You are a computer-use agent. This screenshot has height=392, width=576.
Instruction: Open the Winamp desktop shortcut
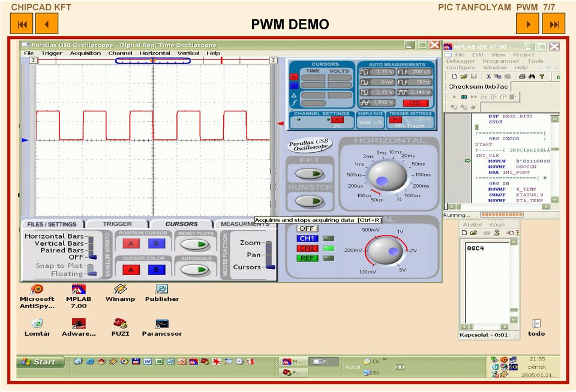click(x=120, y=293)
